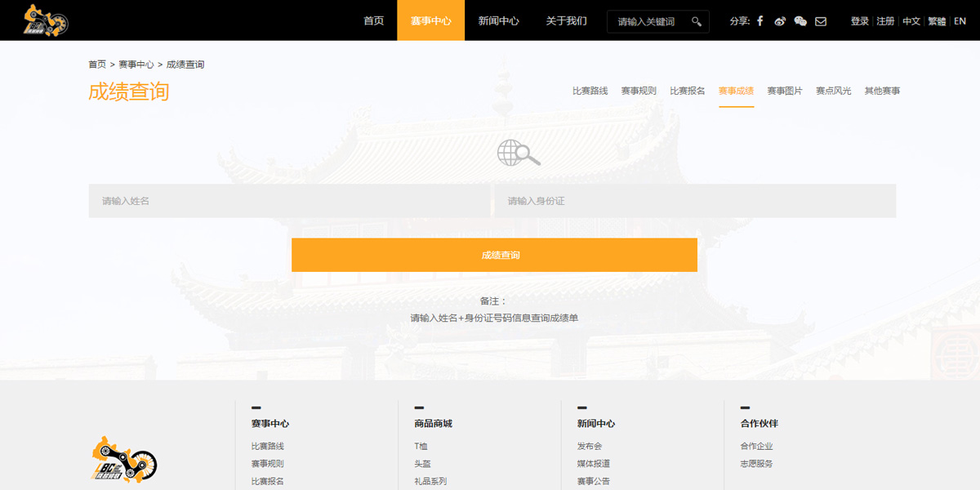Click the Facebook share icon
980x490 pixels.
(759, 21)
